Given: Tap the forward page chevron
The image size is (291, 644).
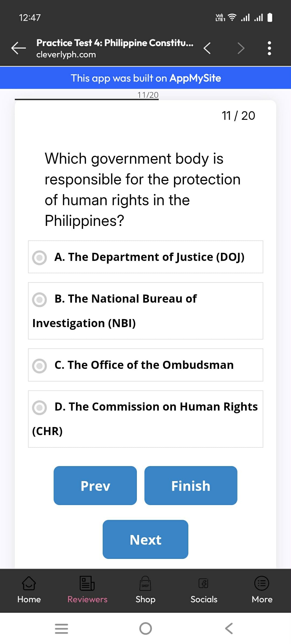Looking at the screenshot, I should [241, 48].
